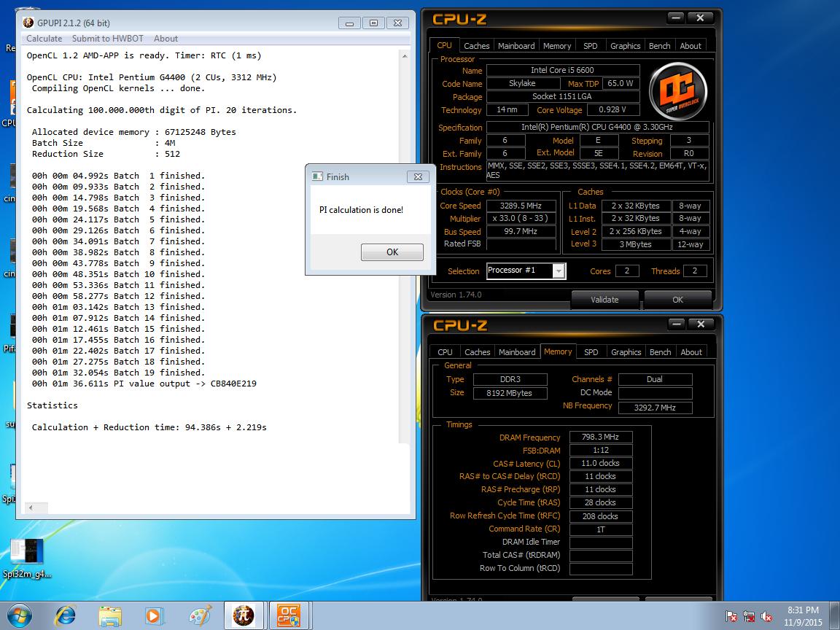Click GPUPI vertical scrollbar up arrow
The image size is (840, 630).
tap(405, 55)
